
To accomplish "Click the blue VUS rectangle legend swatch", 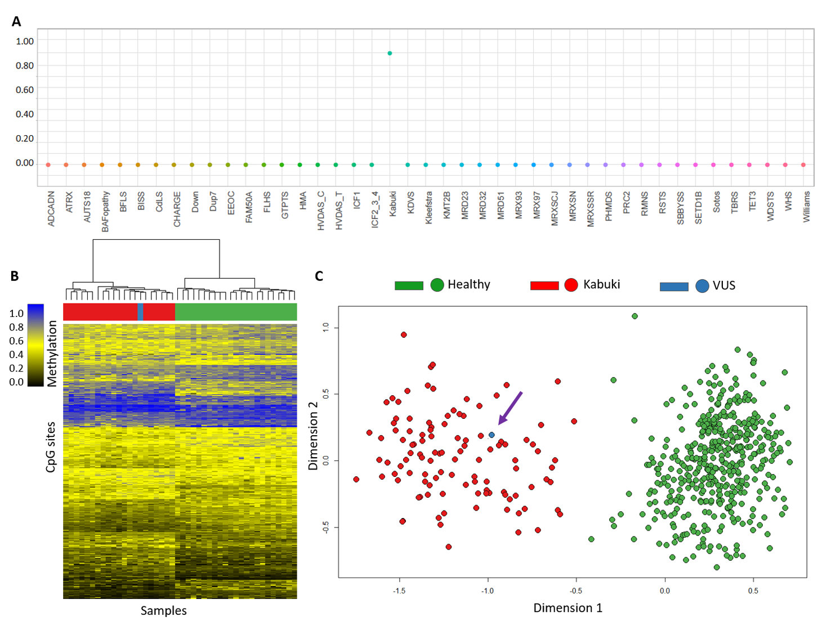I will coord(674,286).
